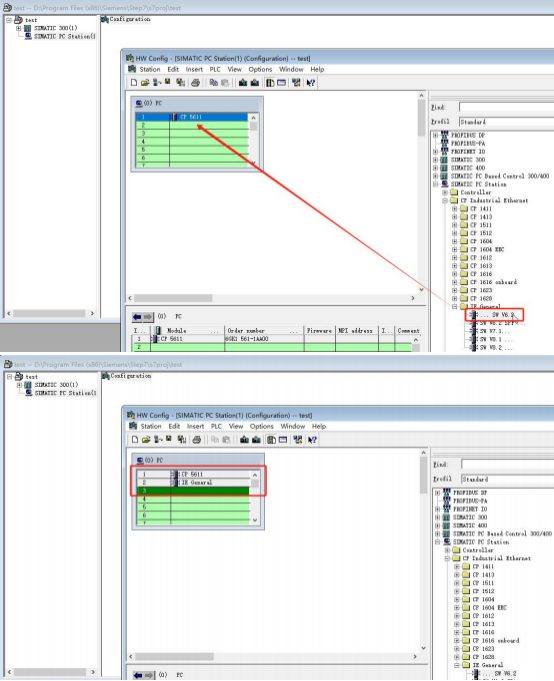
Task: Click Upload icon in window with IE General row
Action: [x=256, y=440]
